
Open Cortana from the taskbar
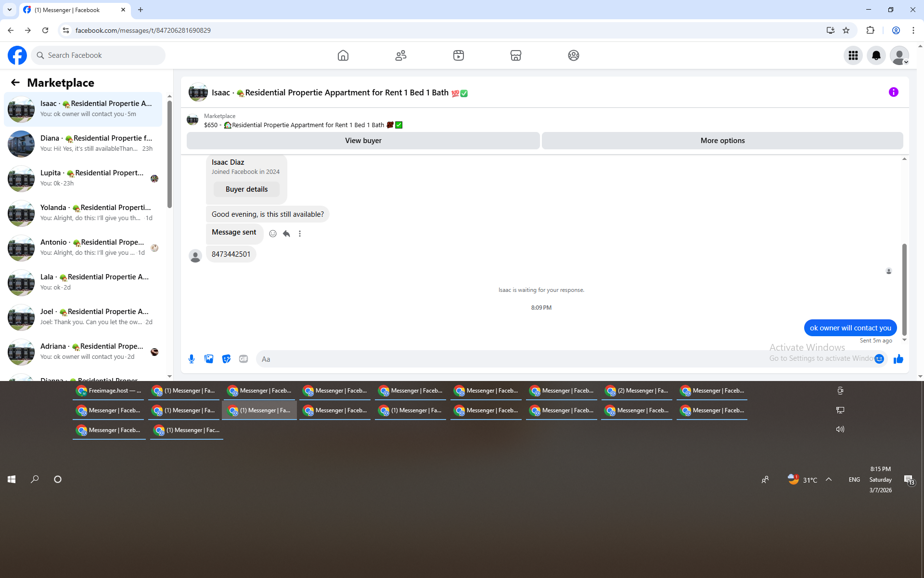(58, 479)
